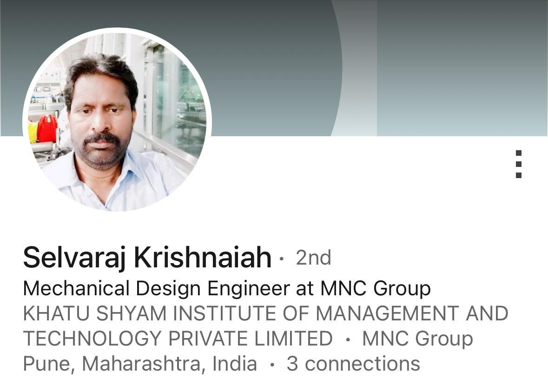Open the three-dot overflow menu
548x392 pixels.
(519, 164)
